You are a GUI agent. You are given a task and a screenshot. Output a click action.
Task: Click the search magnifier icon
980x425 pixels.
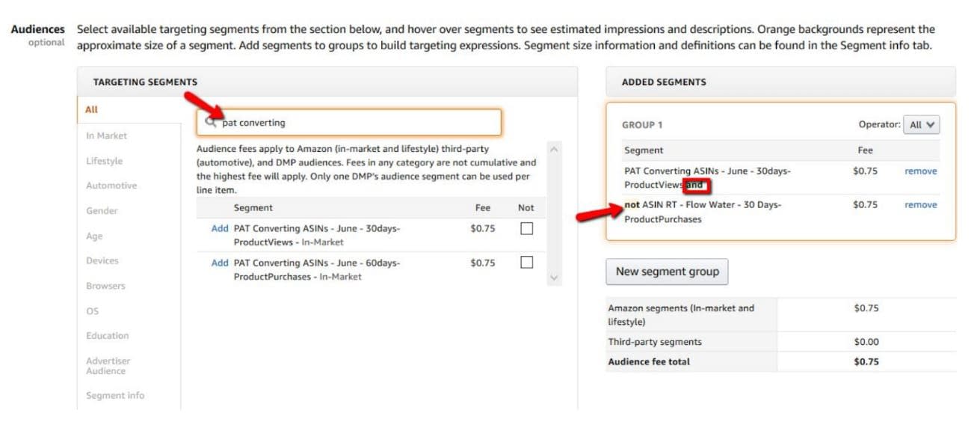tap(211, 122)
